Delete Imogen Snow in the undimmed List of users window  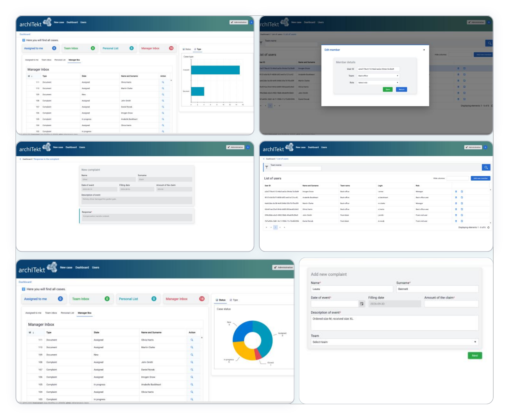(456, 191)
